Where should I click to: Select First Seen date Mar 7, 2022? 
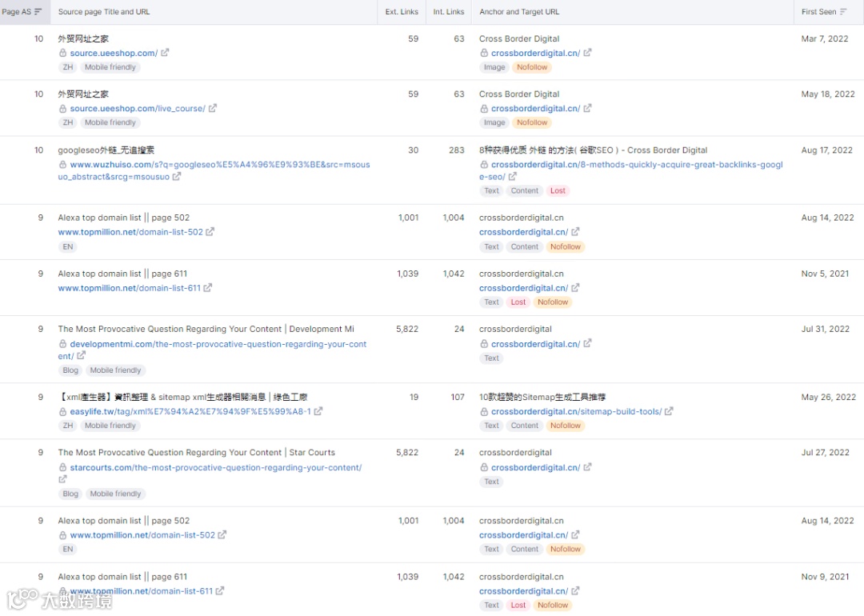click(x=824, y=38)
